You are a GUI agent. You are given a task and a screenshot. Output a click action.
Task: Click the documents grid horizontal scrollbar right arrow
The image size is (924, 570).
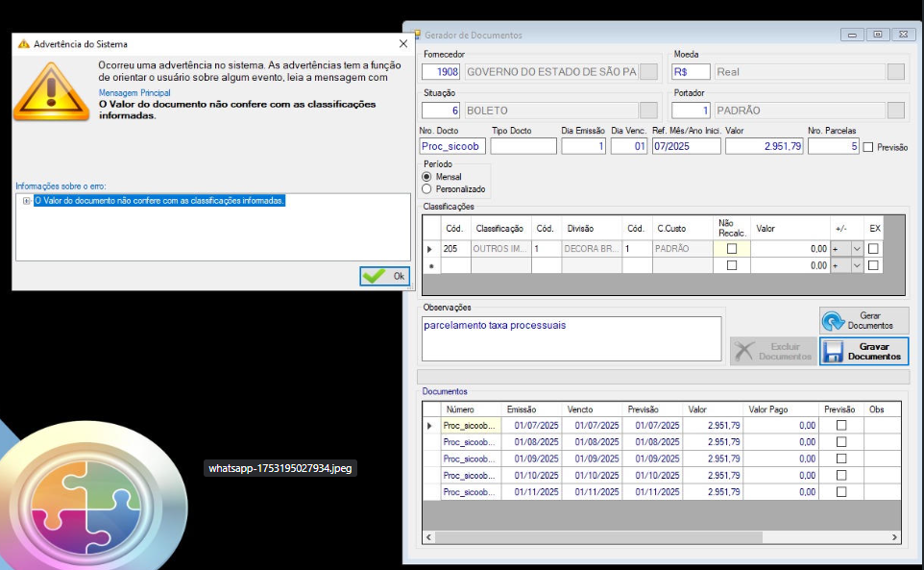pos(894,537)
